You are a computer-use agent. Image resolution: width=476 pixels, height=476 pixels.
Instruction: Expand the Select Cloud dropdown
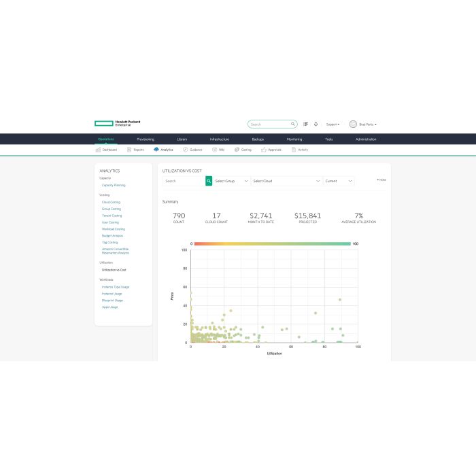[286, 182]
